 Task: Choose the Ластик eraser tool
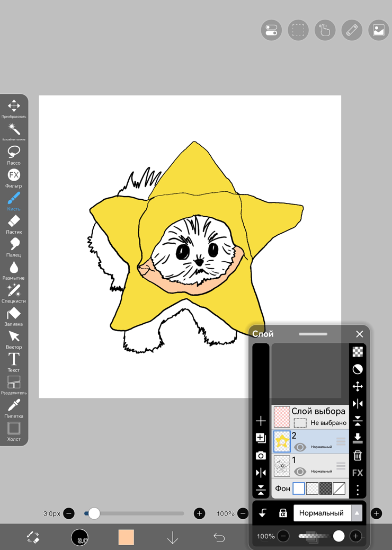[14, 223]
